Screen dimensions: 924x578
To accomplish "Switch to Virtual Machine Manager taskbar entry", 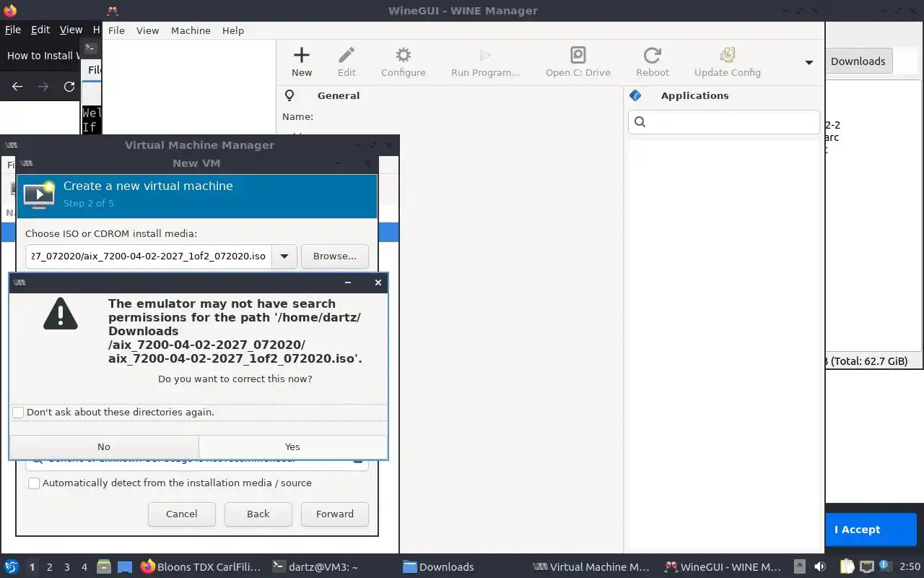I will tap(592, 567).
